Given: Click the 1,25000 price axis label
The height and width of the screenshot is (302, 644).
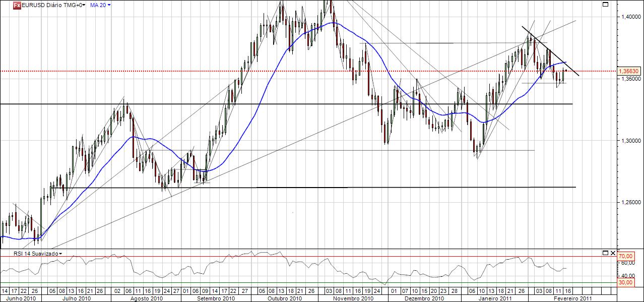Looking at the screenshot, I should [x=632, y=202].
